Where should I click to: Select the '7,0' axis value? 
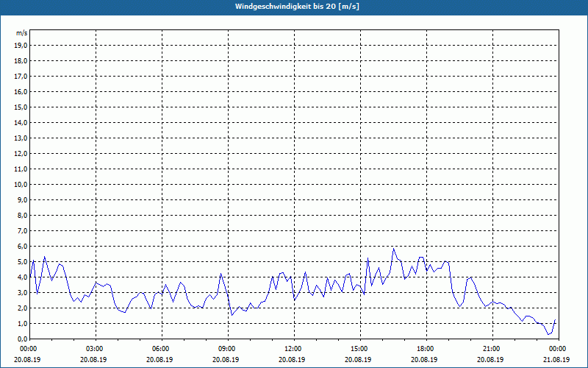tap(23, 230)
